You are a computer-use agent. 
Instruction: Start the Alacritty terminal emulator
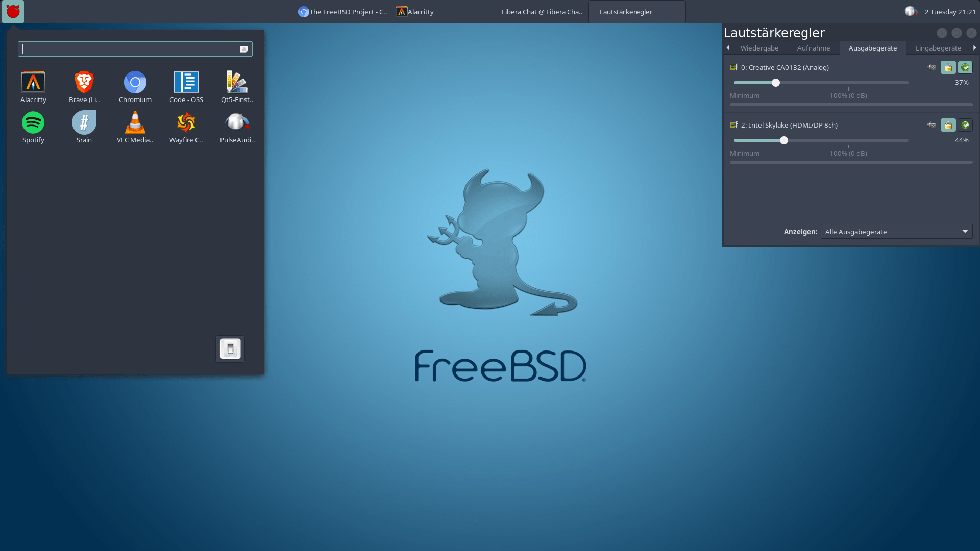[33, 85]
